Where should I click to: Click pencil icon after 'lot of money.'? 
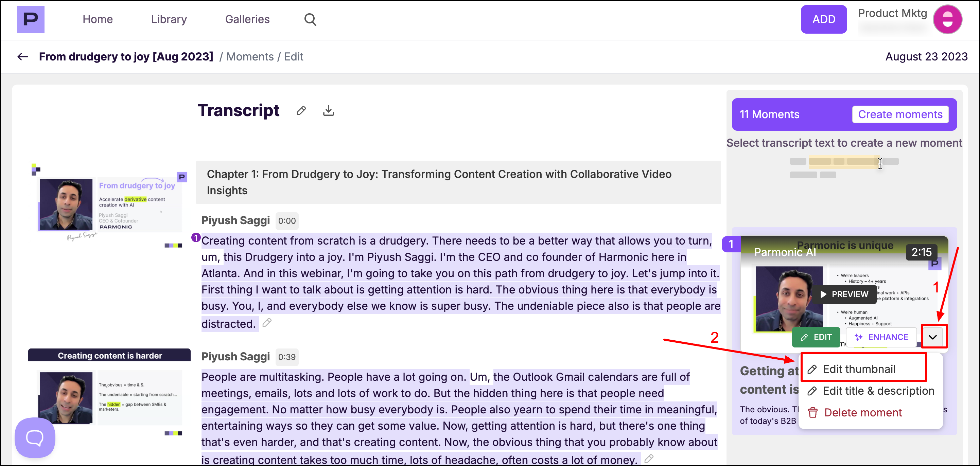(649, 459)
